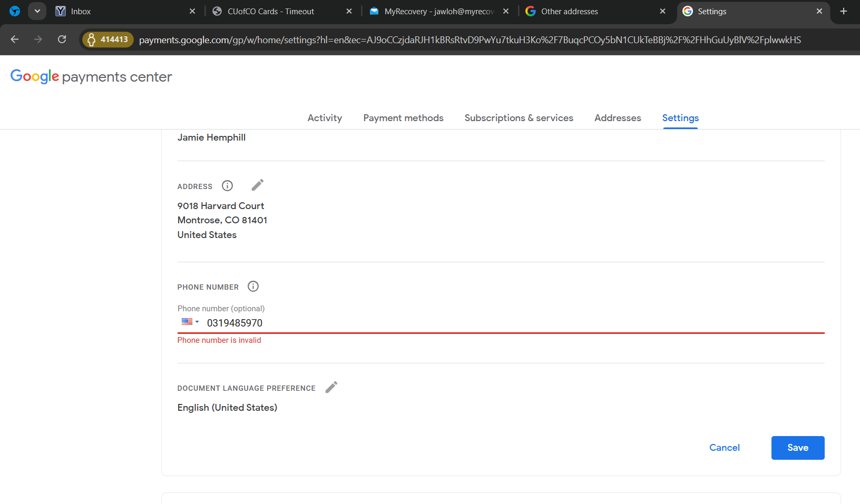Click the Cancel button
The width and height of the screenshot is (860, 504).
coord(724,448)
